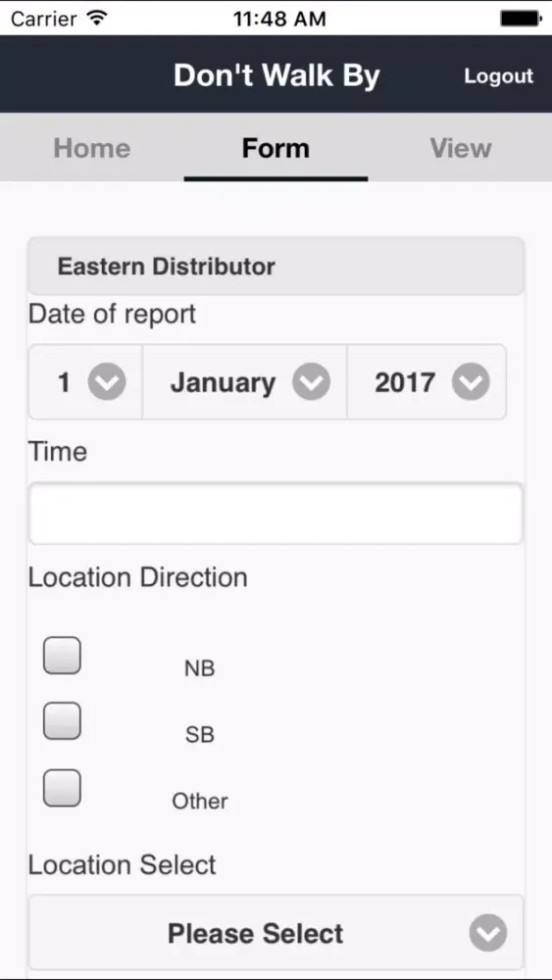
Task: Tap the January month chevron icon
Action: click(x=312, y=382)
